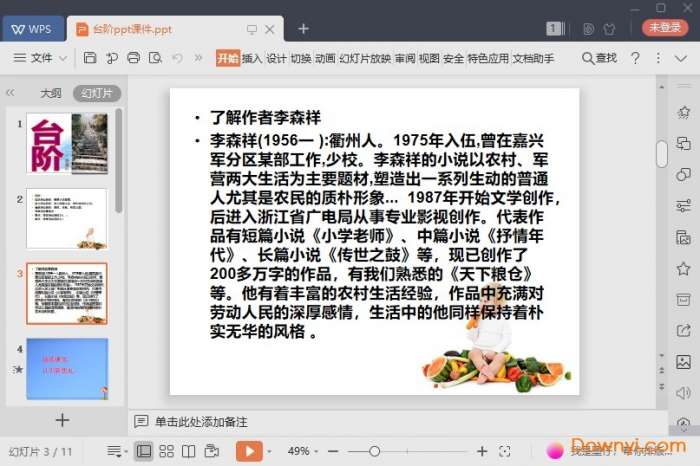Click the zoom slider handle
Image resolution: width=700 pixels, height=466 pixels.
[x=375, y=451]
